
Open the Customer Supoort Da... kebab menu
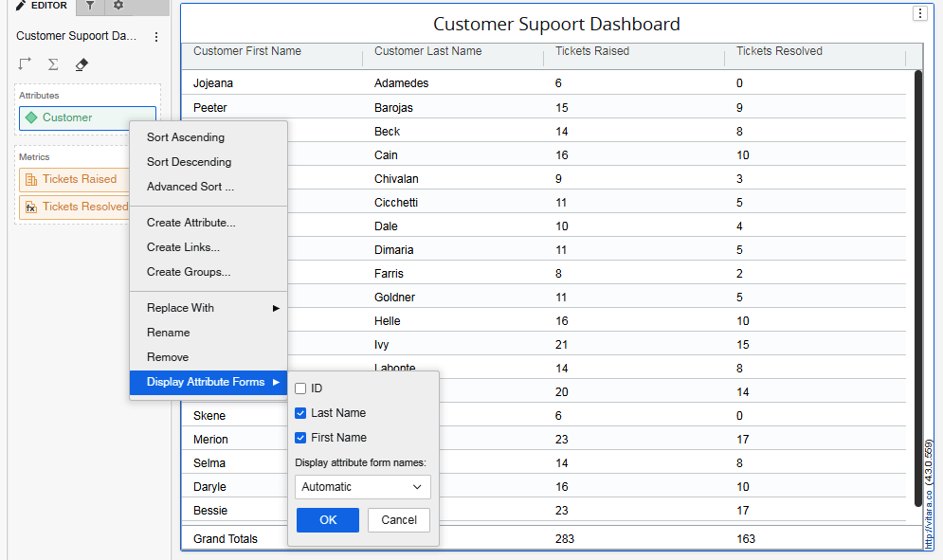click(156, 35)
